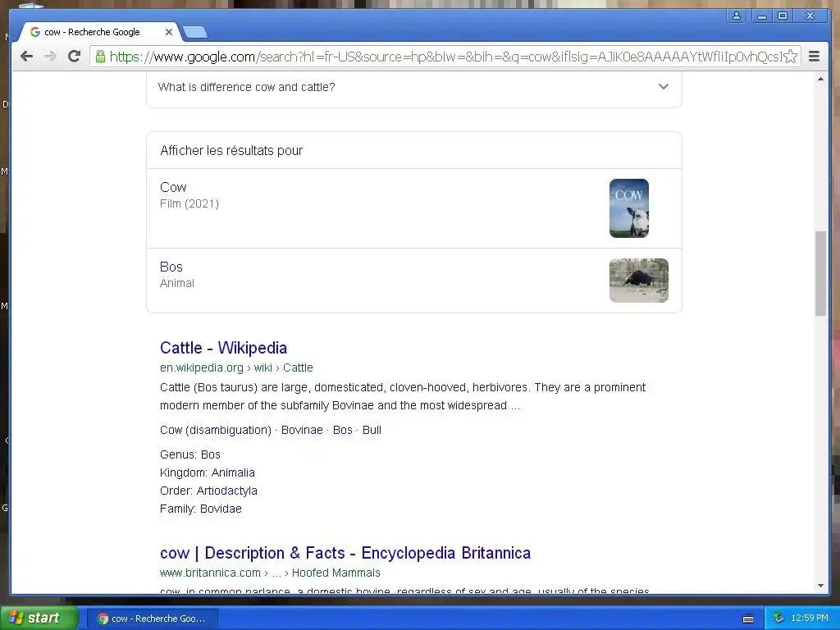Screen dimensions: 840x630
Task: Click the Bos animal photo thumbnail
Action: pos(638,281)
